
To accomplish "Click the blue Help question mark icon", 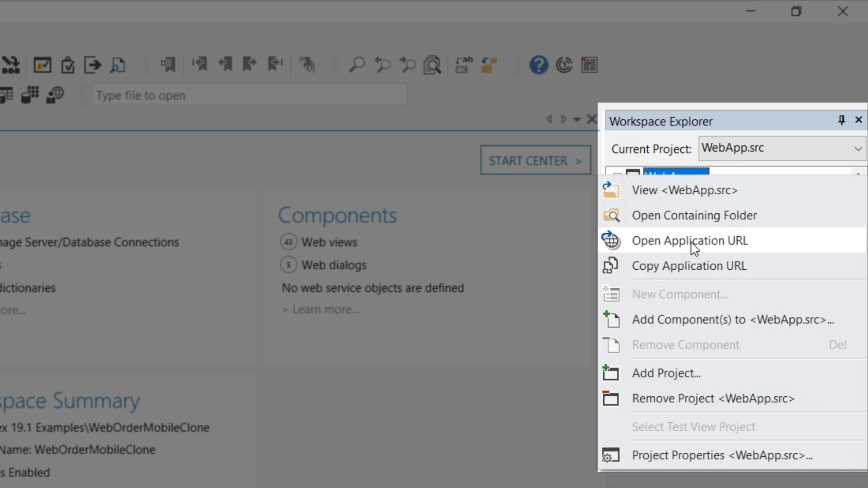I will tap(538, 65).
